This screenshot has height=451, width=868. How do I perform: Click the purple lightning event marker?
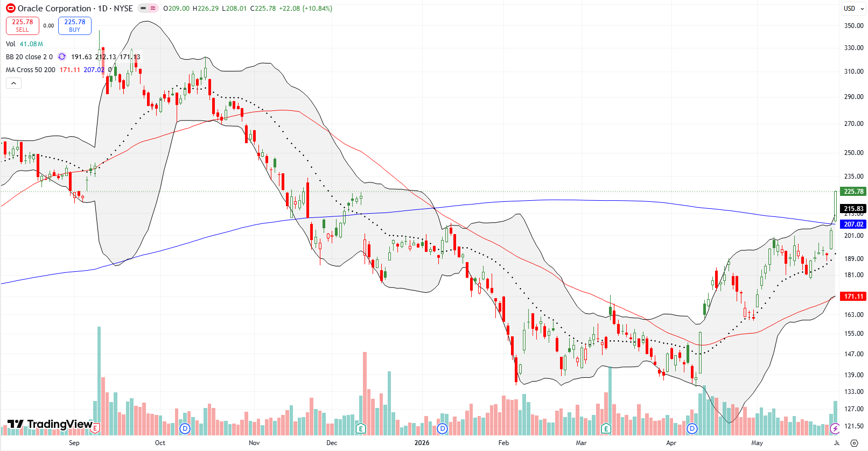(834, 429)
